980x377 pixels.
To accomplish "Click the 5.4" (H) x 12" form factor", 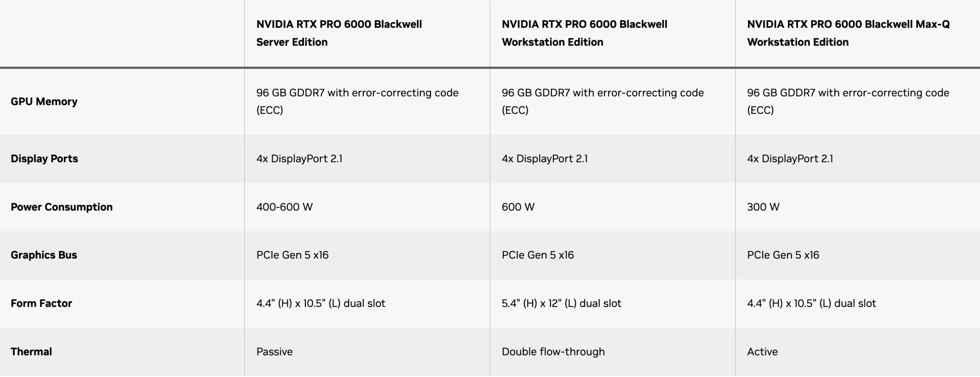I will tap(561, 303).
